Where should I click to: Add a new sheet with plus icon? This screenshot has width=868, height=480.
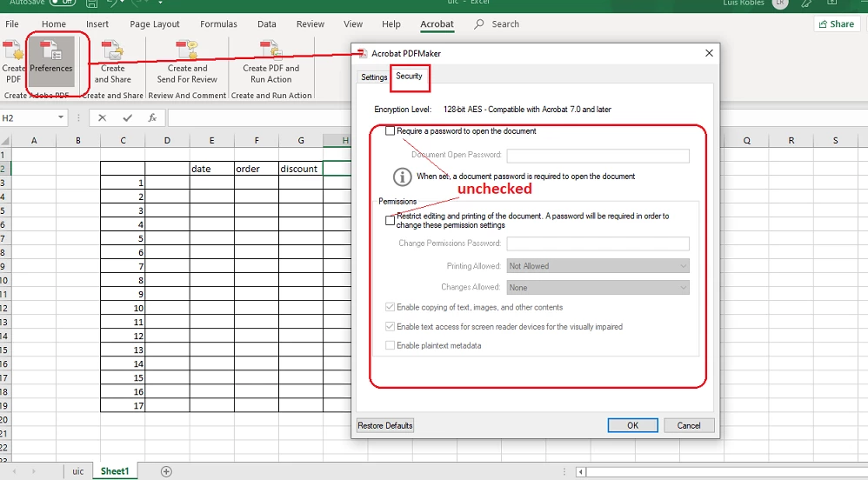pyautogui.click(x=166, y=471)
